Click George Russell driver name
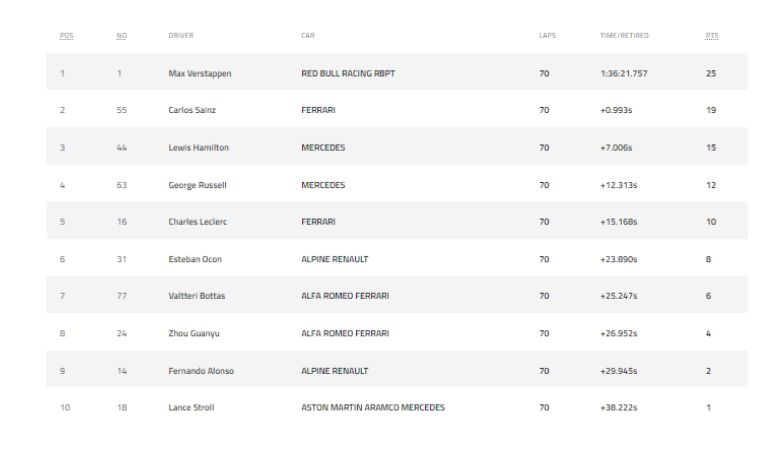Viewport: 772px width, 469px height. coord(197,184)
